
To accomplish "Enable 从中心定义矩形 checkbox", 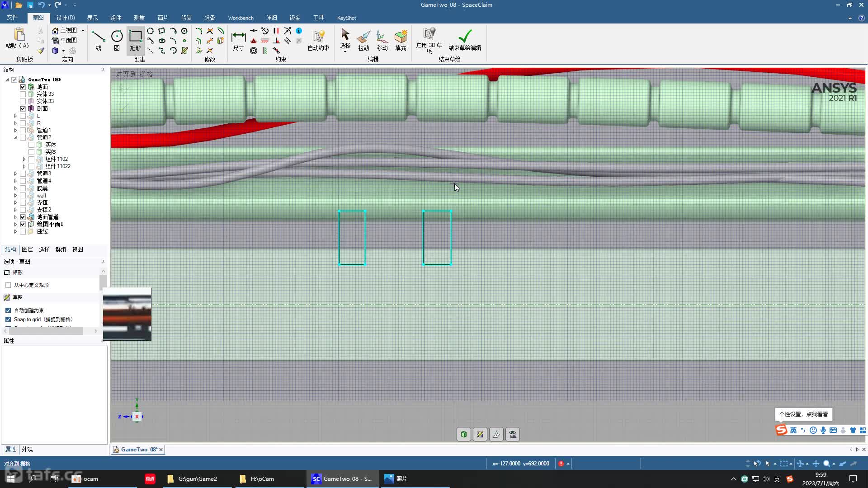I will tap(8, 285).
